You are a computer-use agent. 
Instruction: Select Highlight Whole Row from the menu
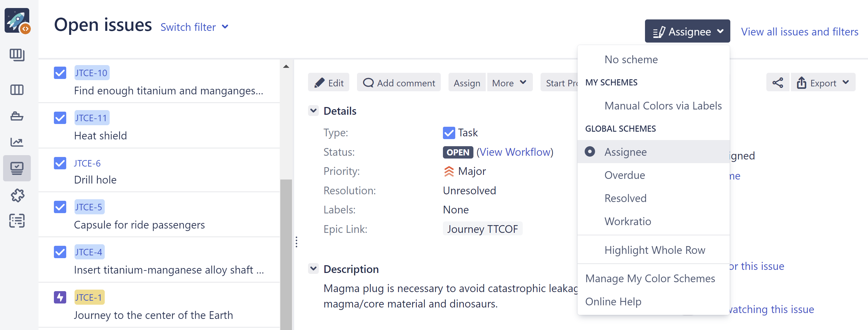(x=655, y=250)
